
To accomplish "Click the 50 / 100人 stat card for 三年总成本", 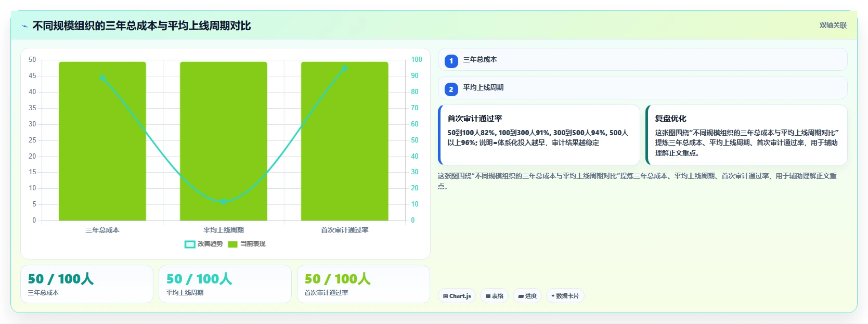I will point(87,284).
